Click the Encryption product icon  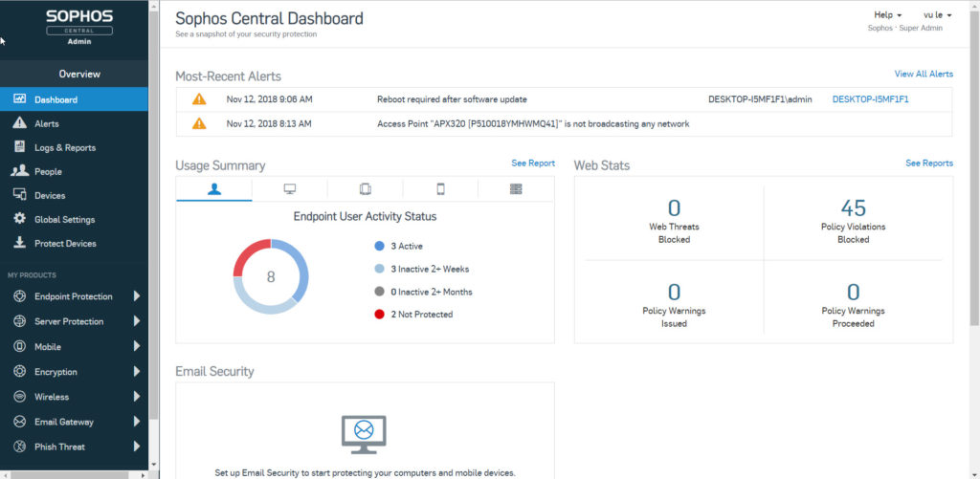pos(19,372)
